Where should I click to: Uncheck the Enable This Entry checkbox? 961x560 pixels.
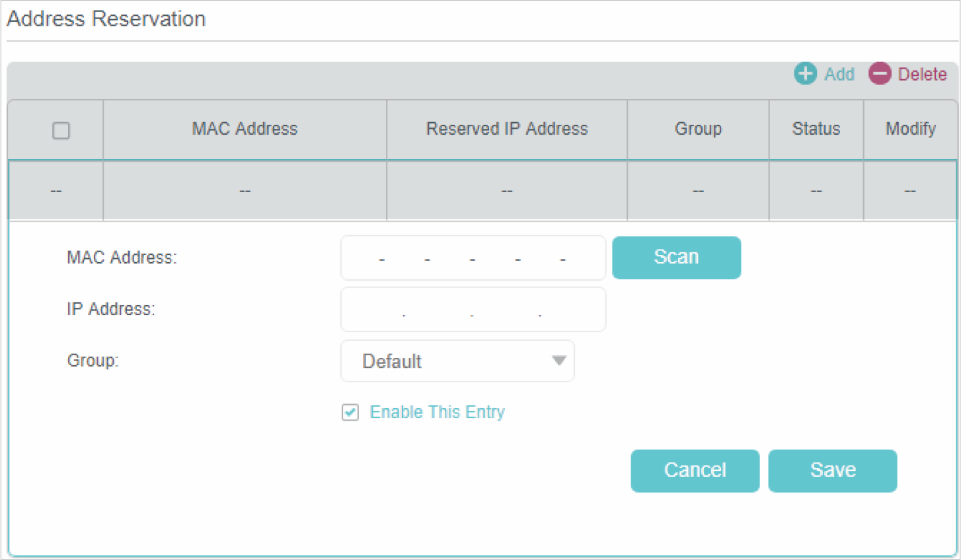[350, 412]
